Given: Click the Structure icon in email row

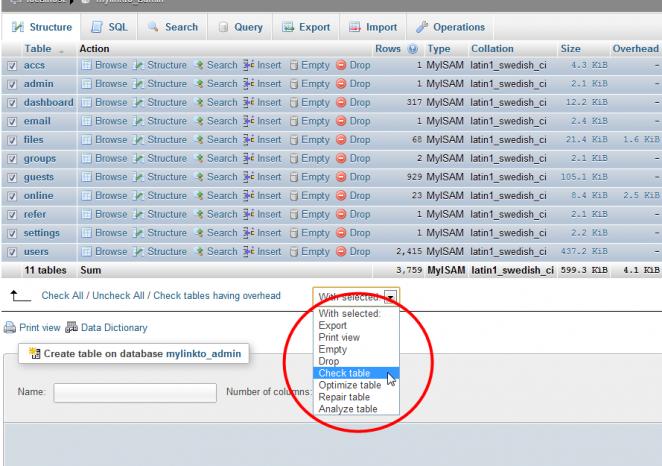Looking at the screenshot, I should click(138, 121).
